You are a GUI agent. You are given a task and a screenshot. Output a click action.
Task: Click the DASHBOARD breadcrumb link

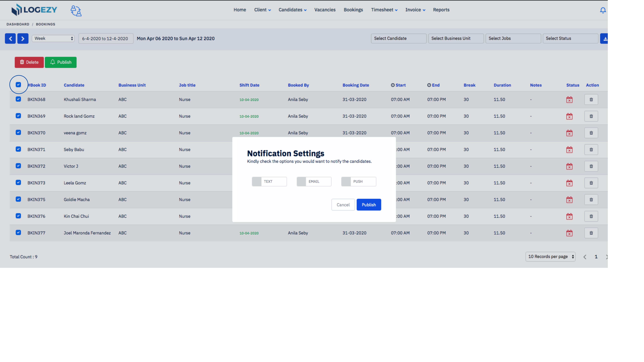tap(18, 24)
